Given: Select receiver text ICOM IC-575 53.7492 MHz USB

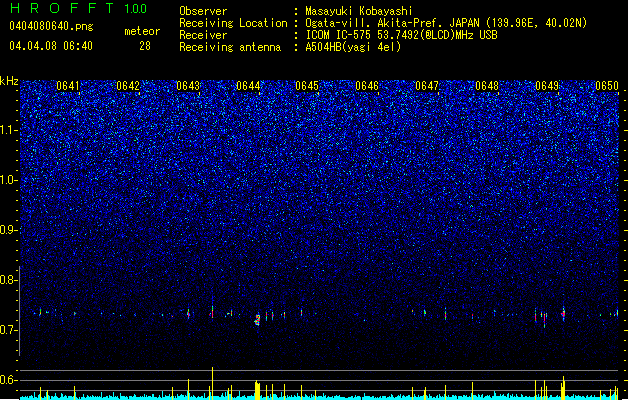Looking at the screenshot, I should (401, 35).
